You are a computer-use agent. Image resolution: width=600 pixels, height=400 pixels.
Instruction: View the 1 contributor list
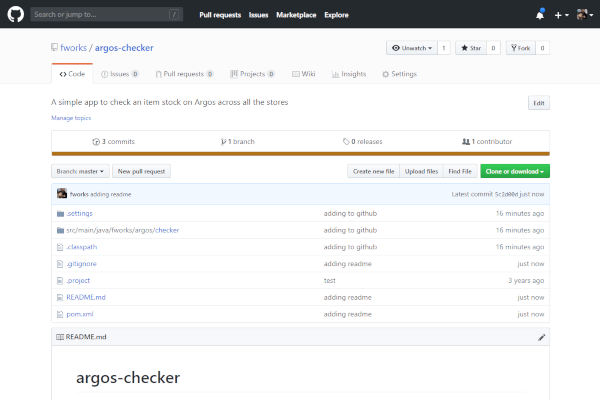487,142
